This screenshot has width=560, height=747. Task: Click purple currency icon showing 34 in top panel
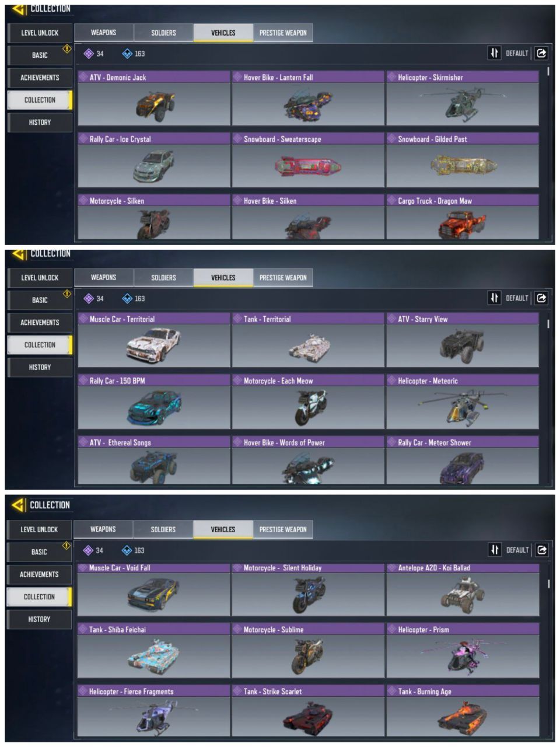pyautogui.click(x=89, y=54)
